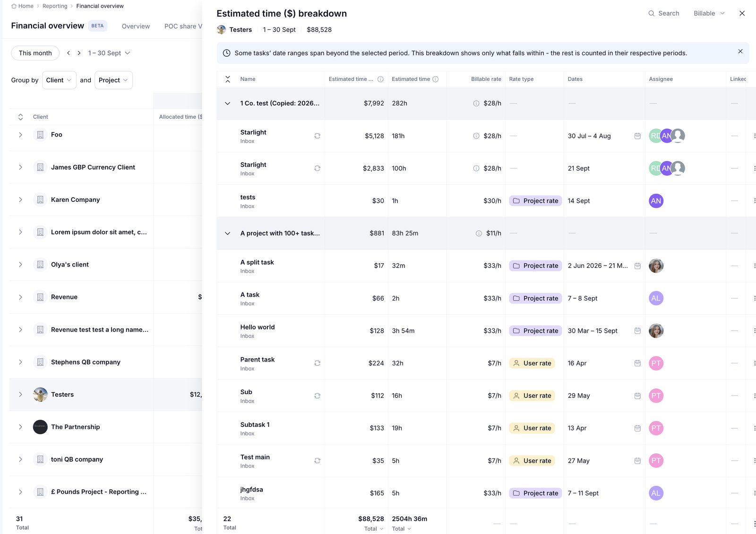Click the recurring icon on Parent task row
This screenshot has width=756, height=534.
coord(318,363)
